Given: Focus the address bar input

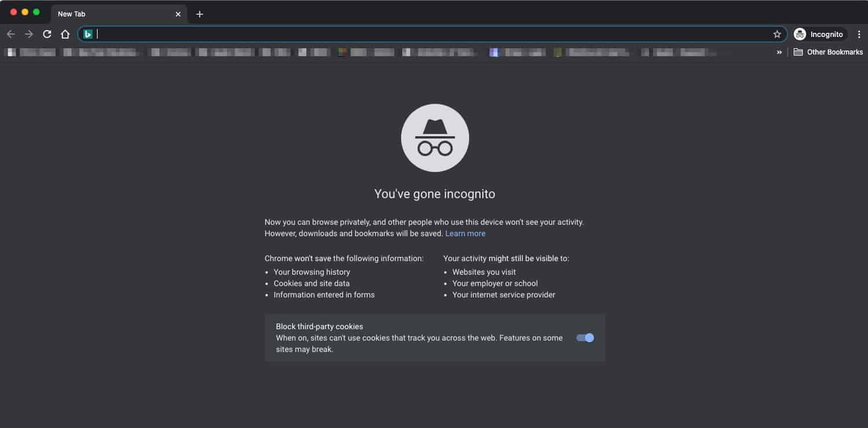Looking at the screenshot, I should click(x=433, y=34).
